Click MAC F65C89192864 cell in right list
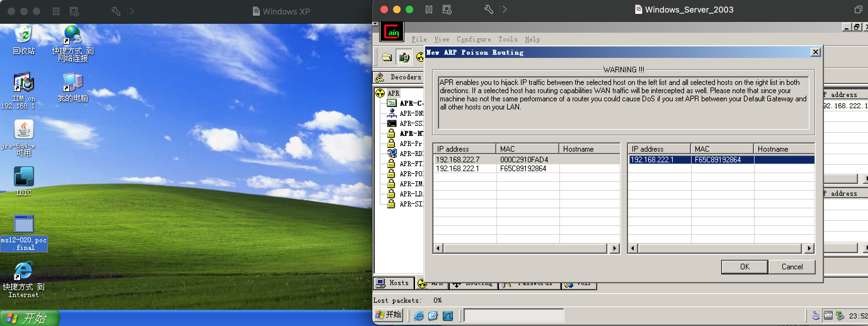The width and height of the screenshot is (868, 326). pyautogui.click(x=718, y=160)
